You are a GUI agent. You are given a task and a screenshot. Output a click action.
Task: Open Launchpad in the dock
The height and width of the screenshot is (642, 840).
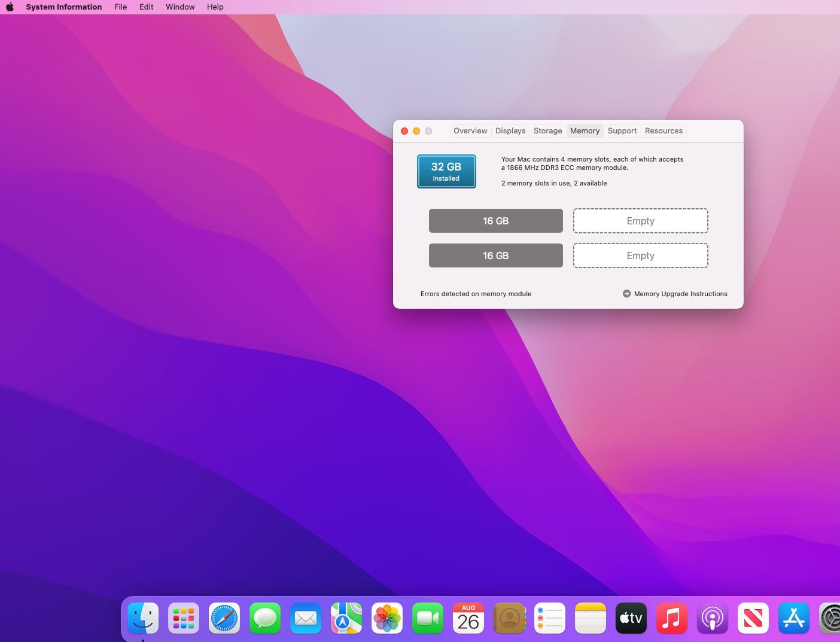click(x=184, y=618)
